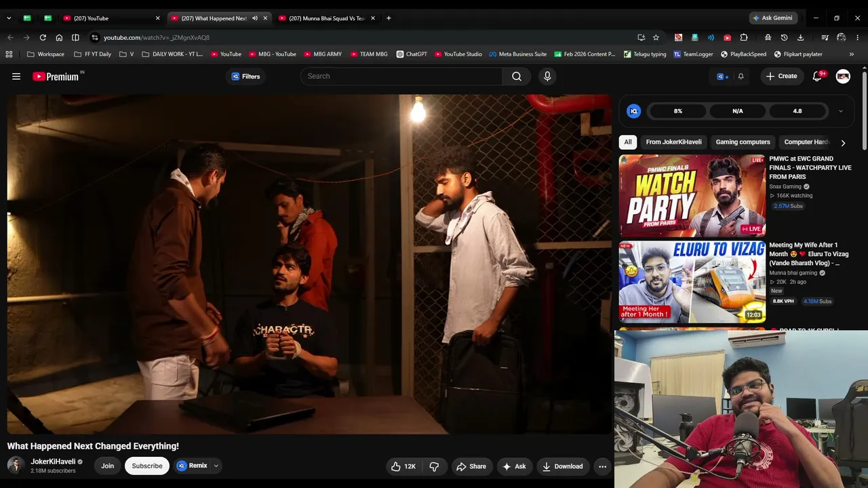Image resolution: width=868 pixels, height=488 pixels.
Task: Open the YouTube Studio bookmark
Action: click(x=458, y=54)
